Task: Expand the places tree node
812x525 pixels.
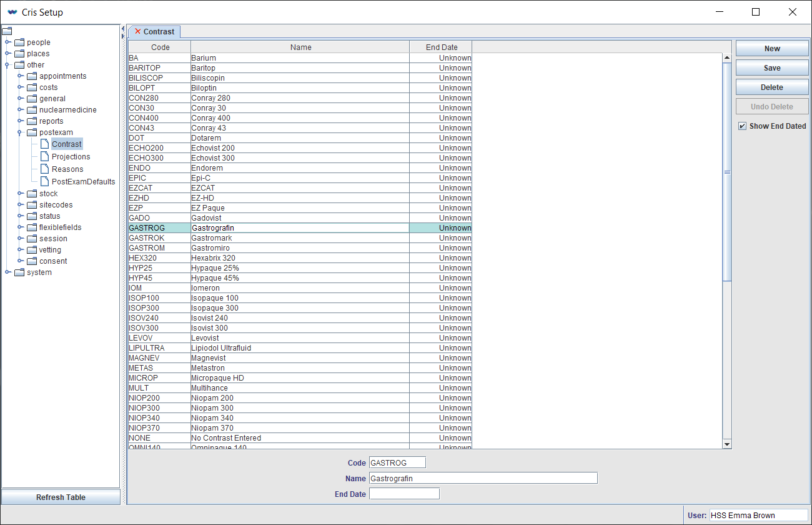Action: pos(7,54)
